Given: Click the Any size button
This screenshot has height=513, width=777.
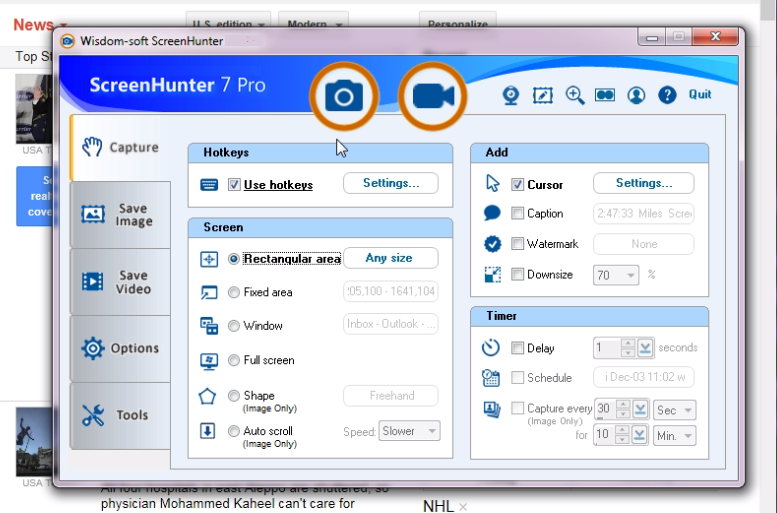Looking at the screenshot, I should [x=390, y=258].
